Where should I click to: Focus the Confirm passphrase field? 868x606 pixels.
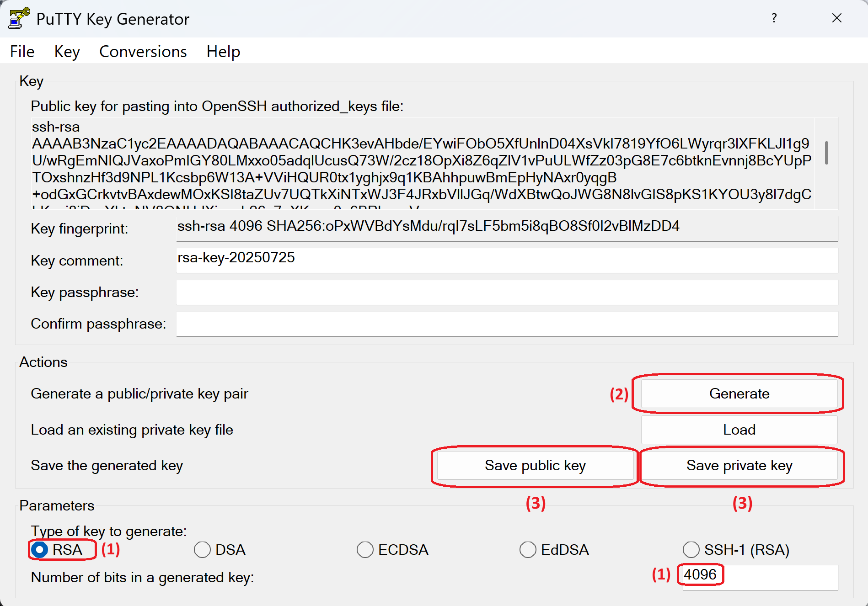tap(507, 324)
